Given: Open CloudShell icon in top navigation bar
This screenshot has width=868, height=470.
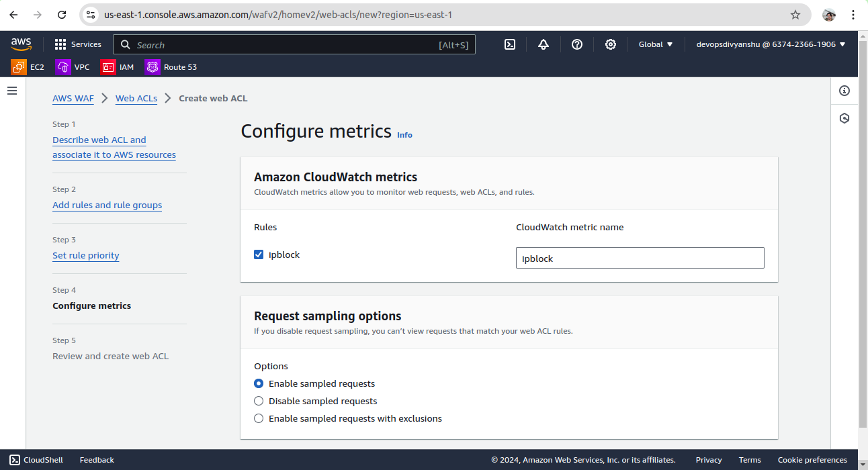Looking at the screenshot, I should [x=510, y=44].
